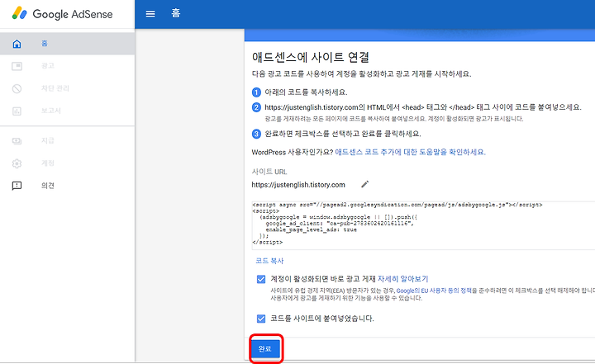Image resolution: width=595 pixels, height=364 pixels.
Task: Click the home icon in sidebar
Action: 17,44
